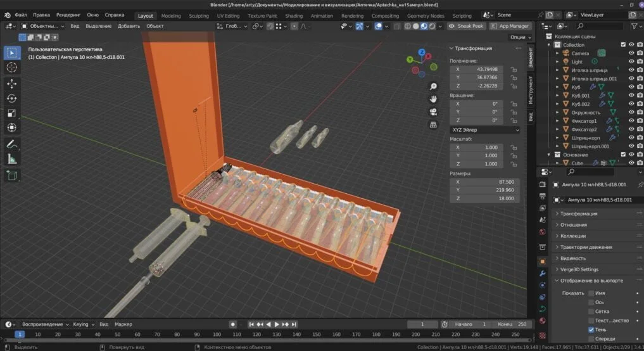Enable the Имя show checkbox
The width and height of the screenshot is (644, 351).
coord(591,293)
